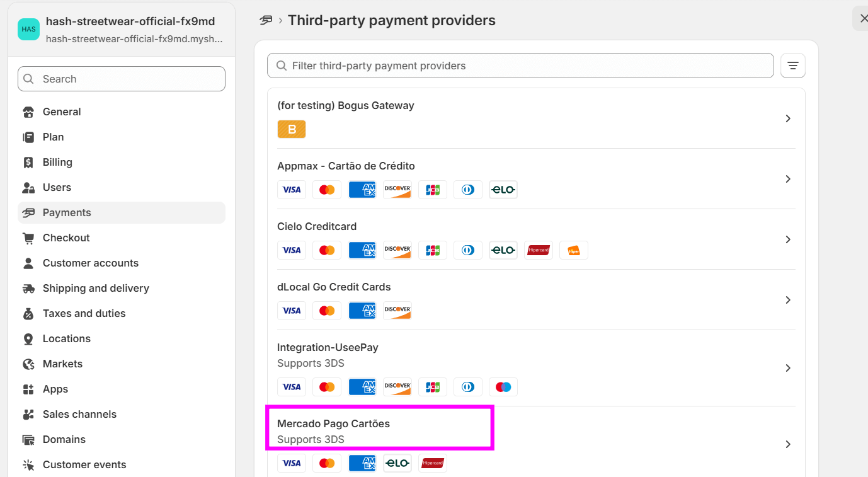Click the Locations pin icon
Screen dimensions: 868x477
pyautogui.click(x=28, y=339)
